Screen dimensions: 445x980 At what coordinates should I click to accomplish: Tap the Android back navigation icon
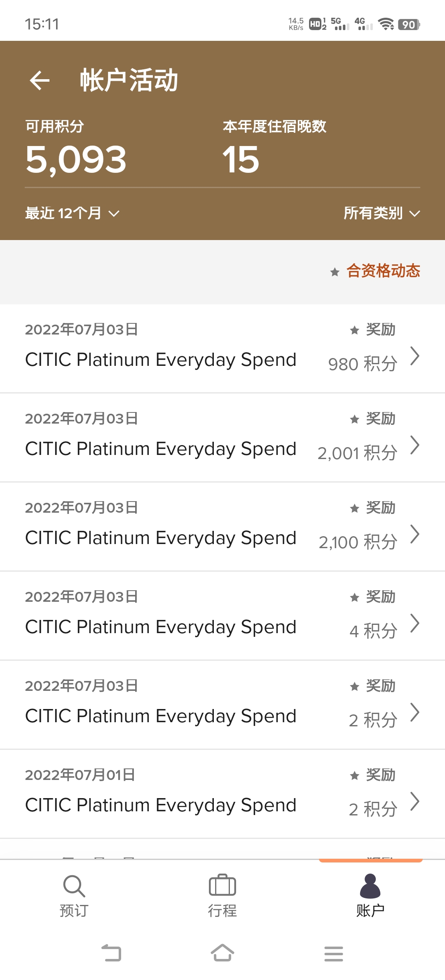111,953
